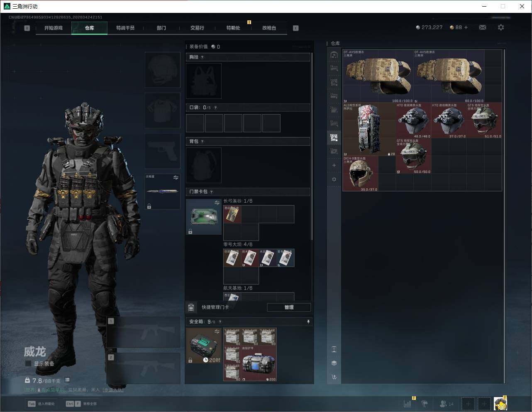Click the safe box case showing 20时
The width and height of the screenshot is (532, 412).
(x=204, y=346)
